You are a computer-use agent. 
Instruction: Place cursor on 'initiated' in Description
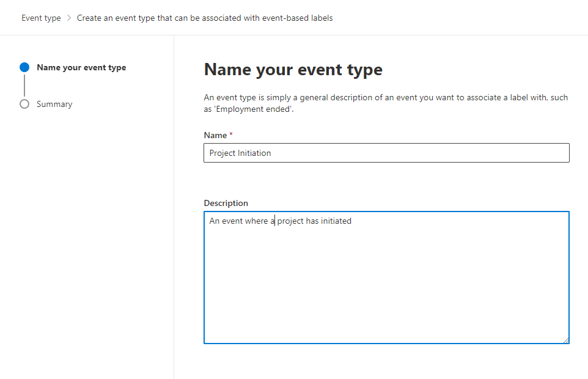pos(336,221)
